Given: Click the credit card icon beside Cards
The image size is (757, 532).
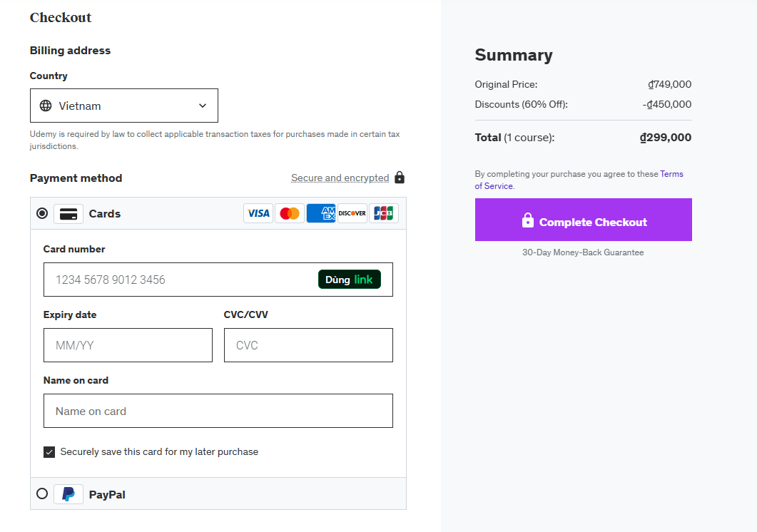Looking at the screenshot, I should click(68, 214).
